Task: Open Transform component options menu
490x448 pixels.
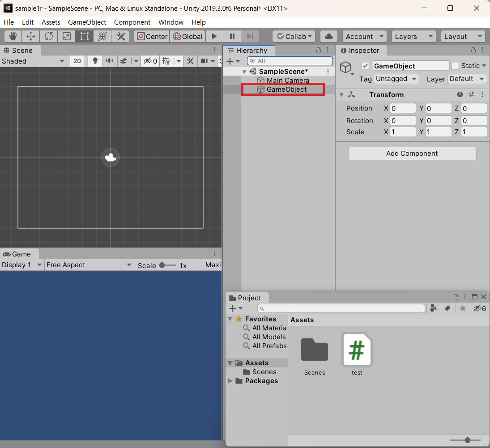Action: pyautogui.click(x=482, y=94)
